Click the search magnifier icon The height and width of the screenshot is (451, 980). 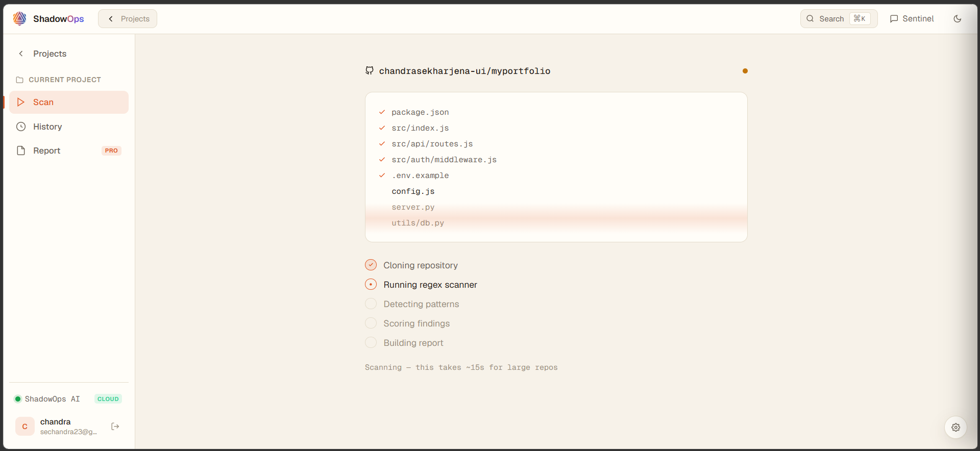tap(810, 19)
